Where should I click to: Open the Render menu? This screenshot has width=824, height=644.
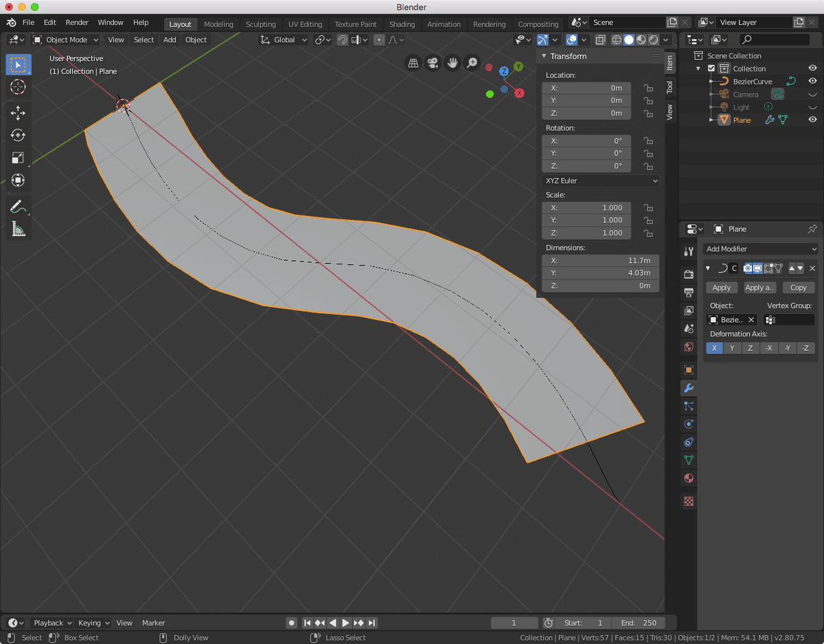coord(77,23)
